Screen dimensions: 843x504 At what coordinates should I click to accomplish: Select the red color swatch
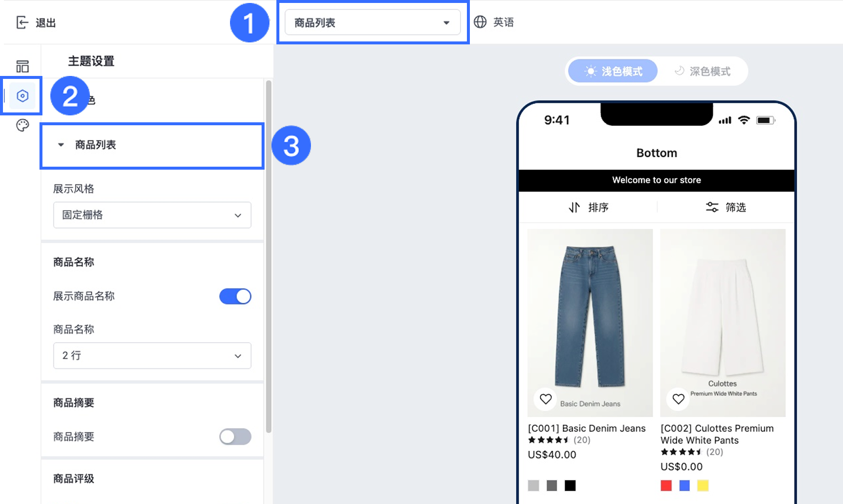click(x=666, y=486)
